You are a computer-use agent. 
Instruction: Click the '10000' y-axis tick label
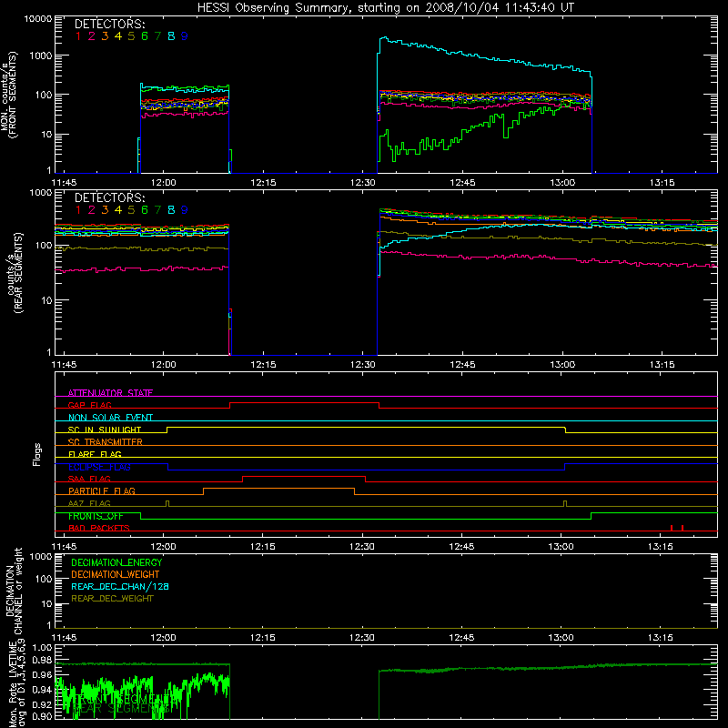pyautogui.click(x=38, y=18)
